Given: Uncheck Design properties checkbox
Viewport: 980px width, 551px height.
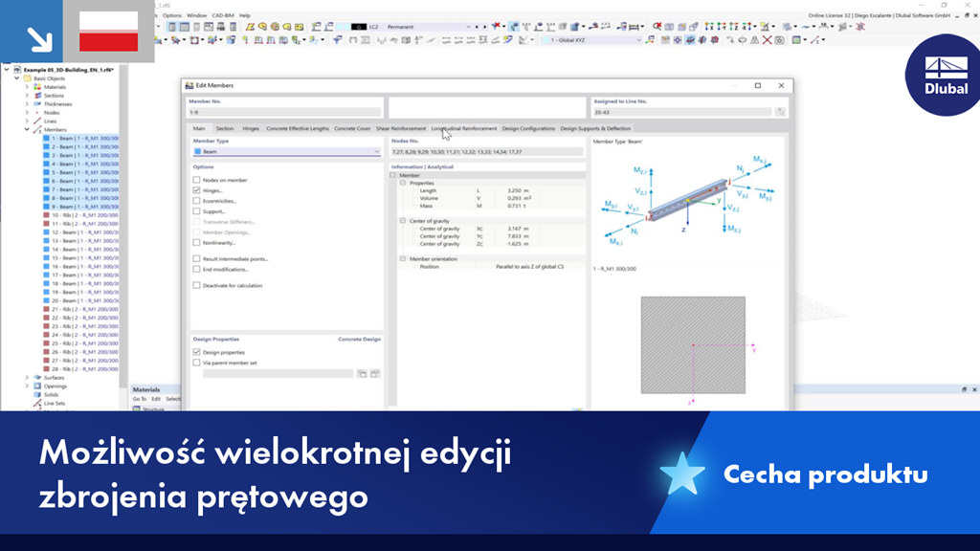Looking at the screenshot, I should pyautogui.click(x=196, y=352).
